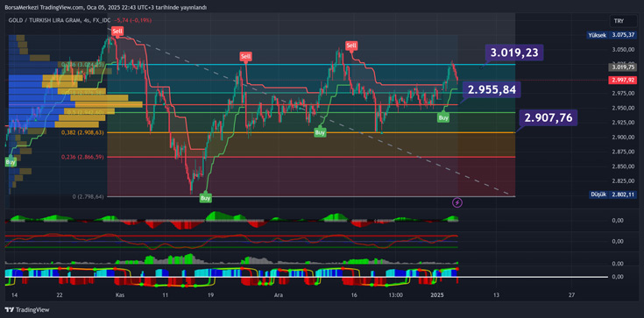Click the 3.019,23 purple price callout
The width and height of the screenshot is (644, 318).
click(x=514, y=53)
